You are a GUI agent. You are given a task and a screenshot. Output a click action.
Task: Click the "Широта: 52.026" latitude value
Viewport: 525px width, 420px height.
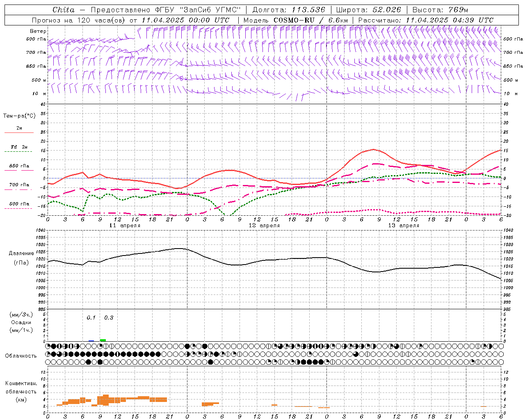click(368, 10)
